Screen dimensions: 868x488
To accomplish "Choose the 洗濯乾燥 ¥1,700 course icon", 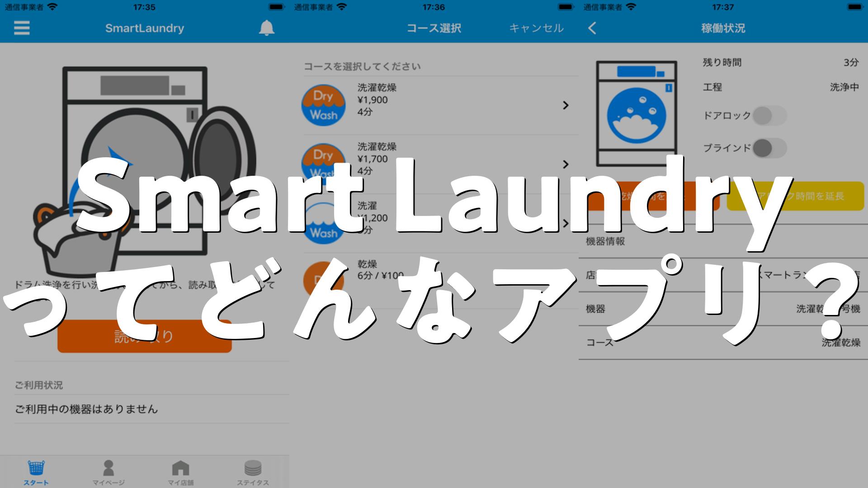I will [323, 164].
